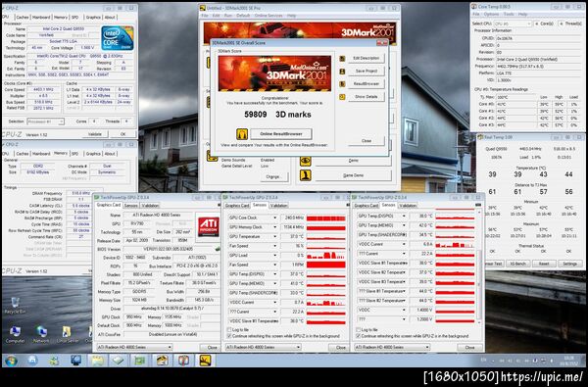Enable Log to file in right GPU-Z window
This screenshot has height=387, width=588.
point(358,329)
